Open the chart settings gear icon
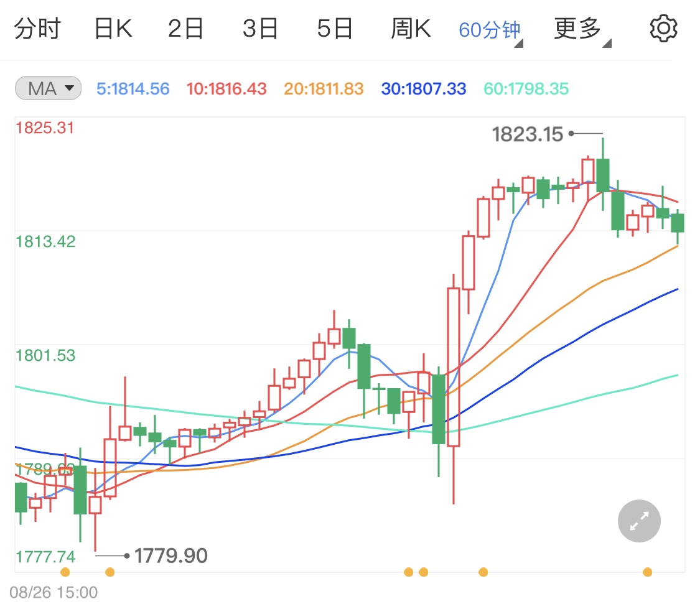700x614 pixels. (x=663, y=29)
